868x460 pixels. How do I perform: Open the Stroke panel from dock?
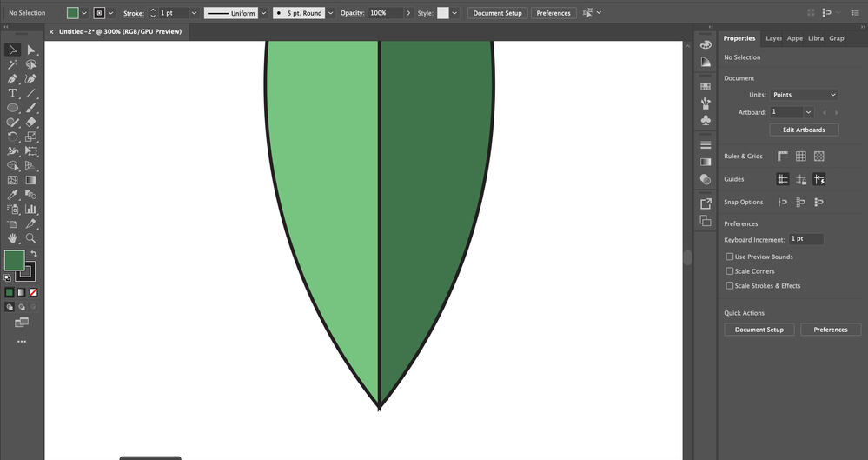pyautogui.click(x=706, y=145)
